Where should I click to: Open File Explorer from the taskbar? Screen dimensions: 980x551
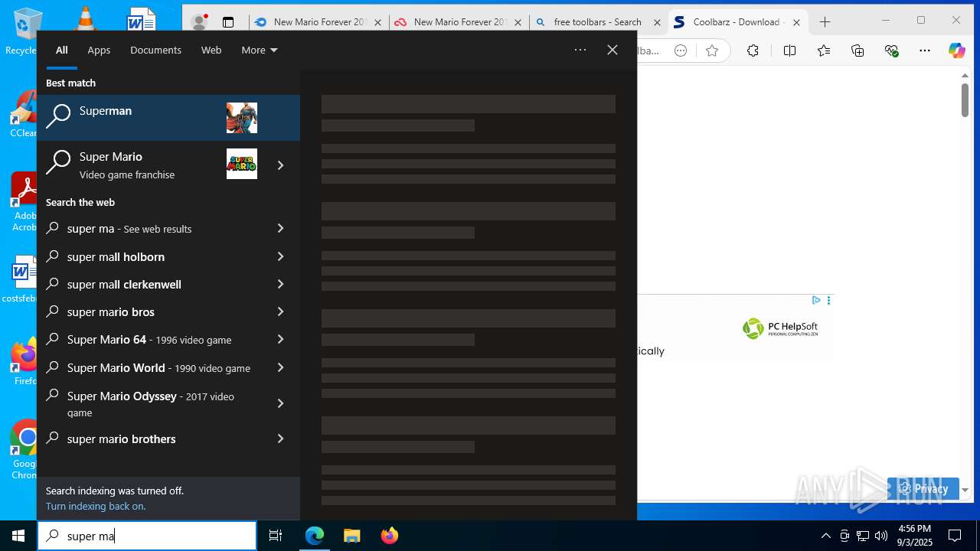pos(351,536)
